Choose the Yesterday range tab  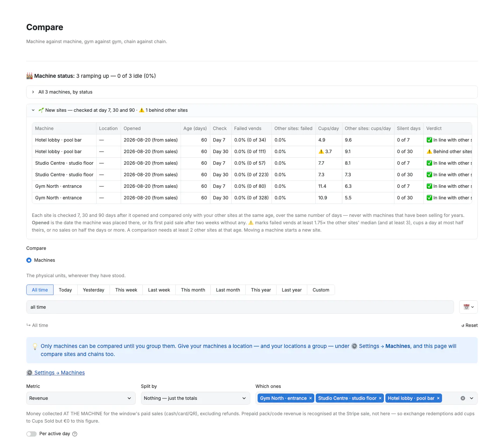coord(93,290)
